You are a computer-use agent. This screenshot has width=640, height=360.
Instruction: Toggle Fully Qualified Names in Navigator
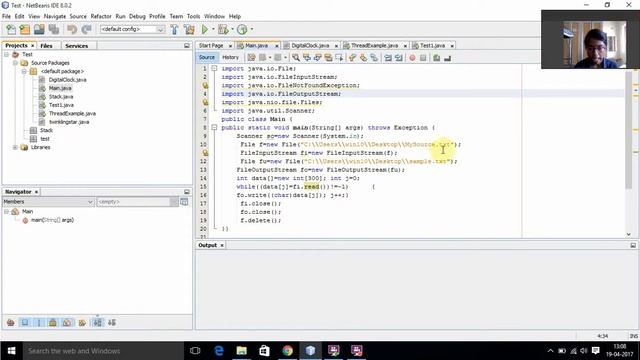82,323
